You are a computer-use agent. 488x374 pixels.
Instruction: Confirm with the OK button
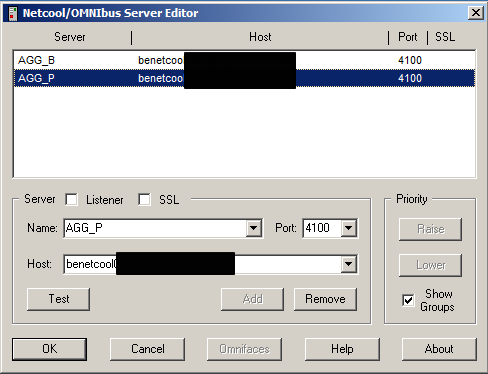49,349
